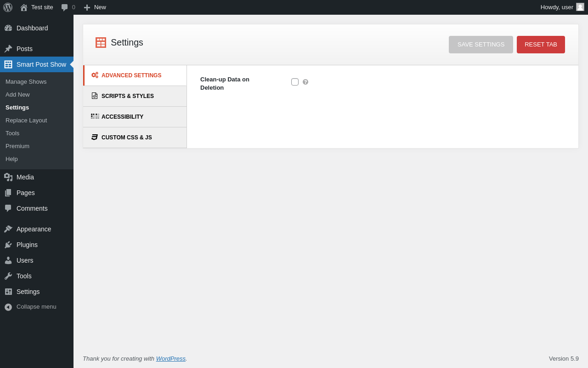
Task: Open Dashboard from the sidebar
Action: (x=32, y=28)
